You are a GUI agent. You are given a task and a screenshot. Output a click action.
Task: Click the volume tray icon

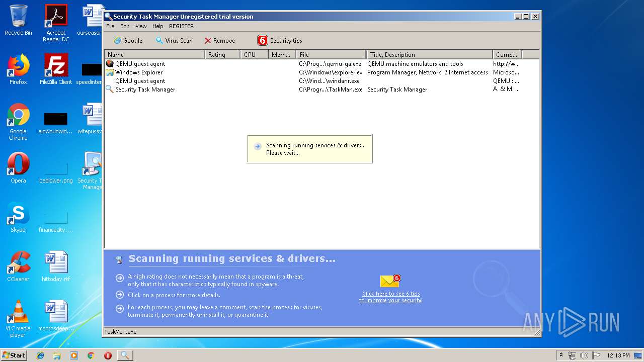(584, 355)
